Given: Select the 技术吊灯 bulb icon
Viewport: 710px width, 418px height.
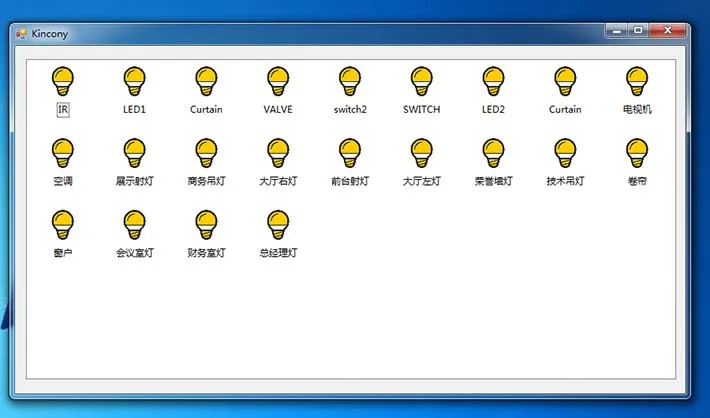Looking at the screenshot, I should tap(565, 153).
